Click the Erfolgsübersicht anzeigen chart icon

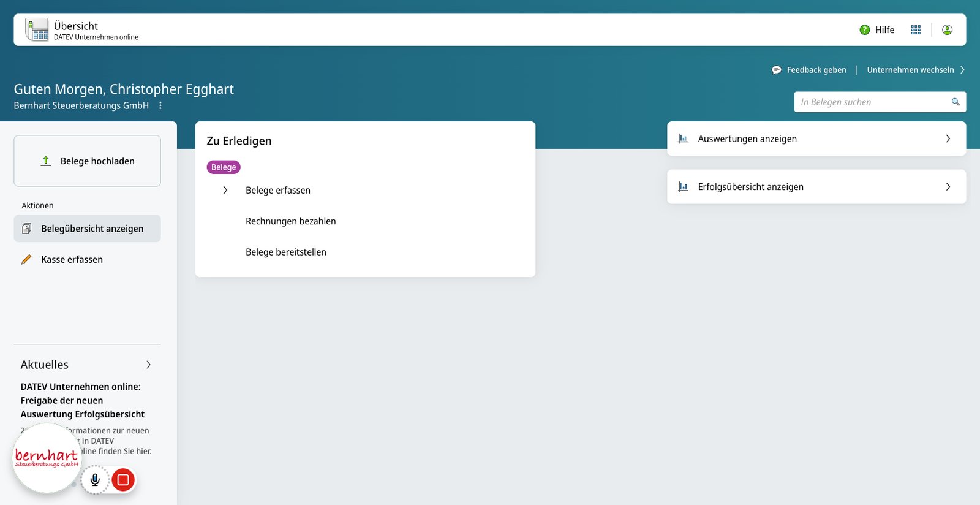pos(683,187)
